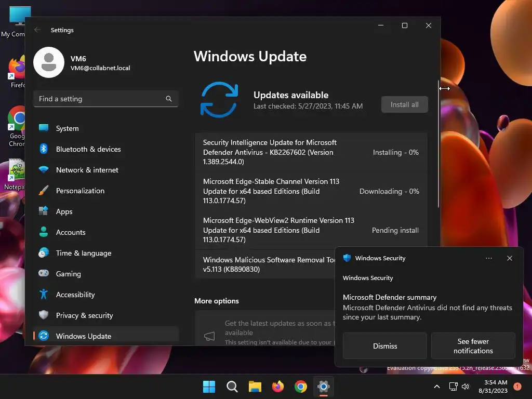532x399 pixels.
Task: Click the 'Pending install' status text
Action: [x=395, y=230]
